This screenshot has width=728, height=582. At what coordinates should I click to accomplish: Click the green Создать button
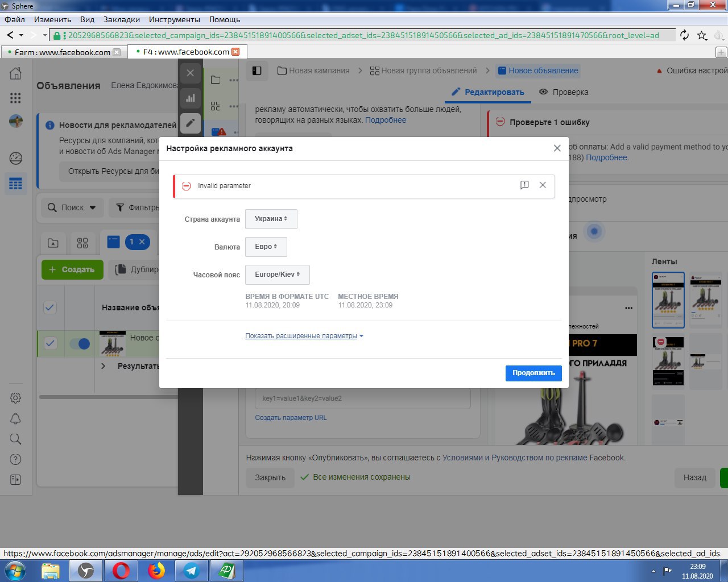[x=72, y=269]
